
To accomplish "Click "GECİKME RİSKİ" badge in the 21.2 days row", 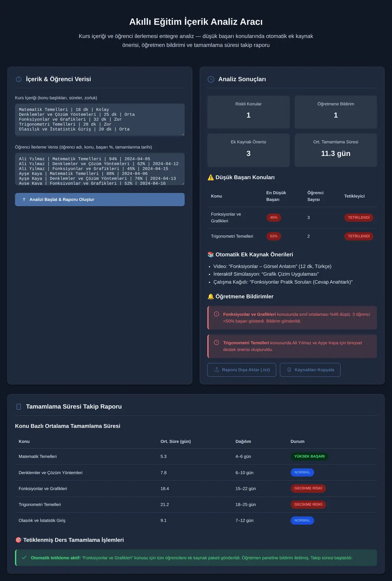I will [308, 505].
